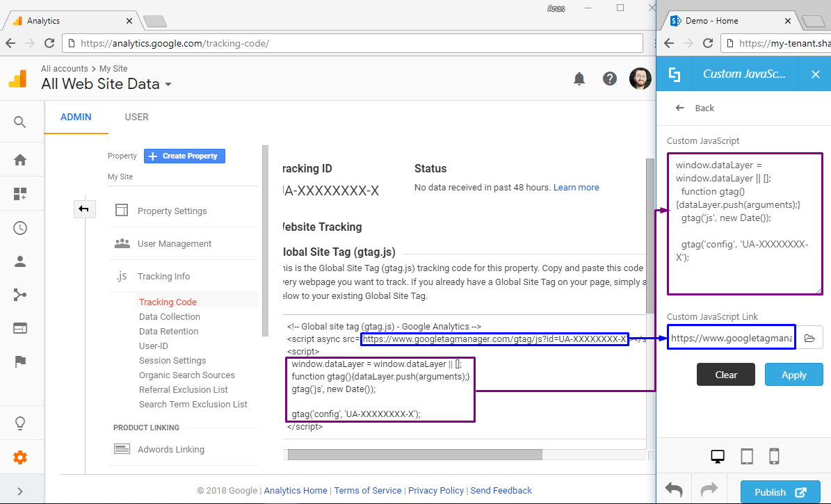Image resolution: width=831 pixels, height=504 pixels.
Task: Select Referral Exclusion List item
Action: [184, 389]
